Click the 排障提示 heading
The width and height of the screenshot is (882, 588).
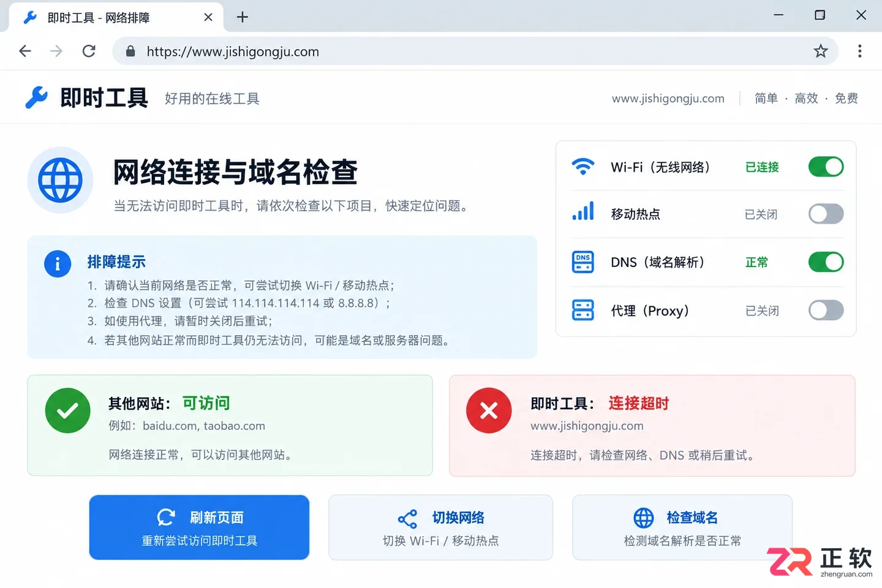pyautogui.click(x=116, y=262)
